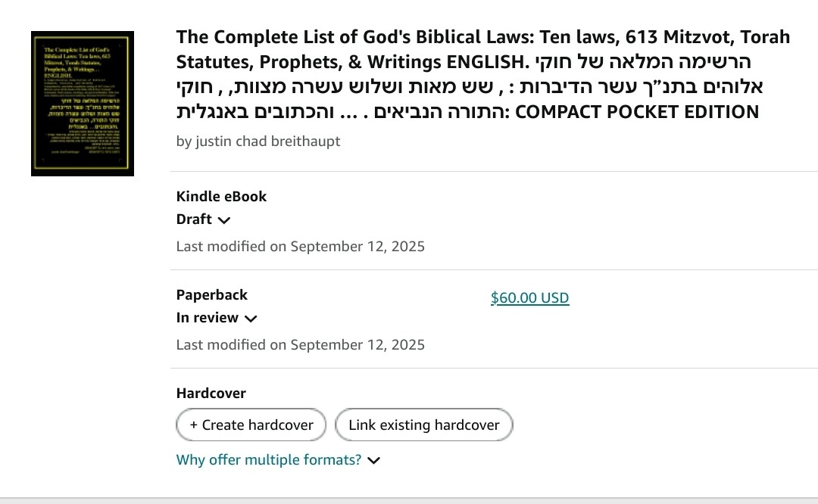Screen dimensions: 818x504
Task: Click Kindle eBook last modified date text
Action: pyautogui.click(x=301, y=247)
